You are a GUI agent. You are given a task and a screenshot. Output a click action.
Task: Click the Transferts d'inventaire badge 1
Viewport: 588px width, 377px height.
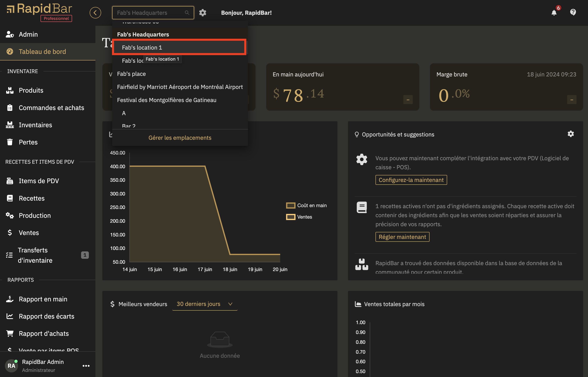(x=85, y=255)
